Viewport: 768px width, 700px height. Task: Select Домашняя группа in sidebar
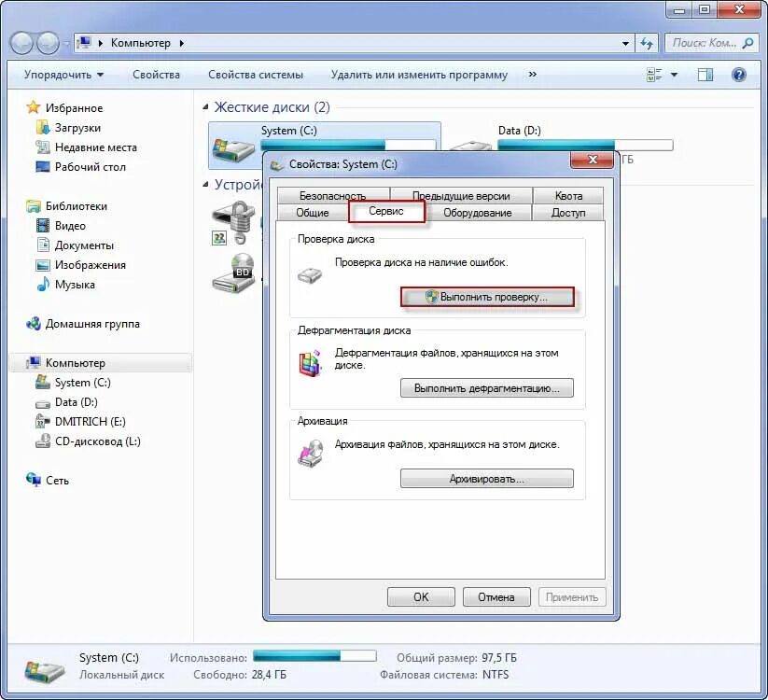(83, 324)
